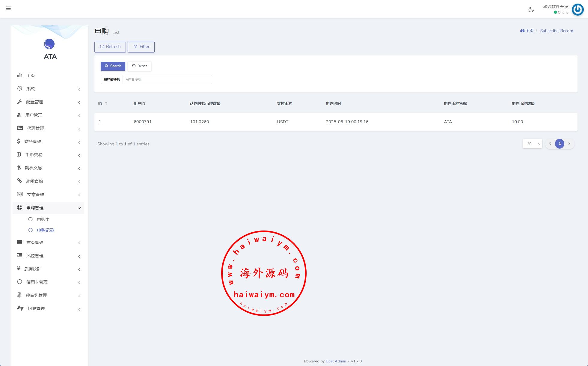Click the Refresh button

tap(110, 47)
